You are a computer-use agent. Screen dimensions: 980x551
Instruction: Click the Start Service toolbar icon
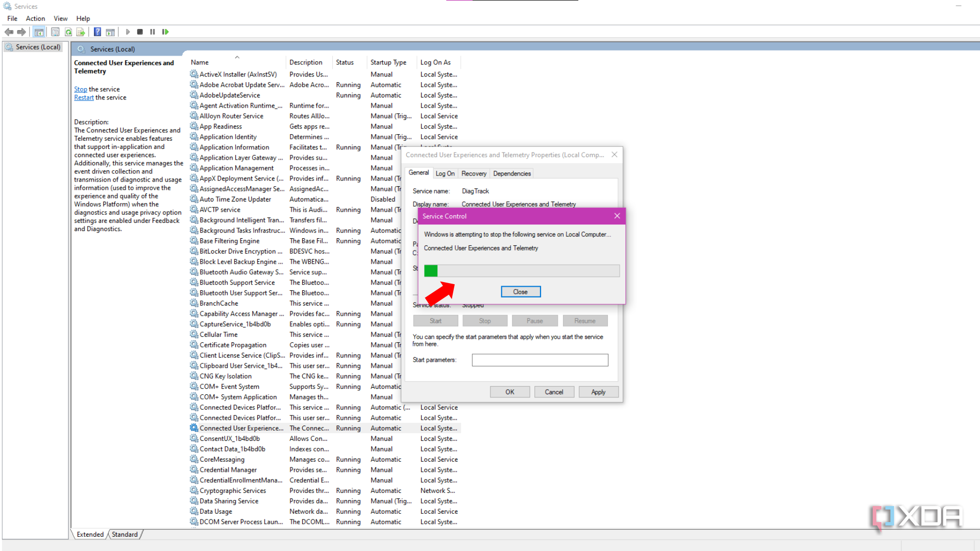(x=128, y=32)
